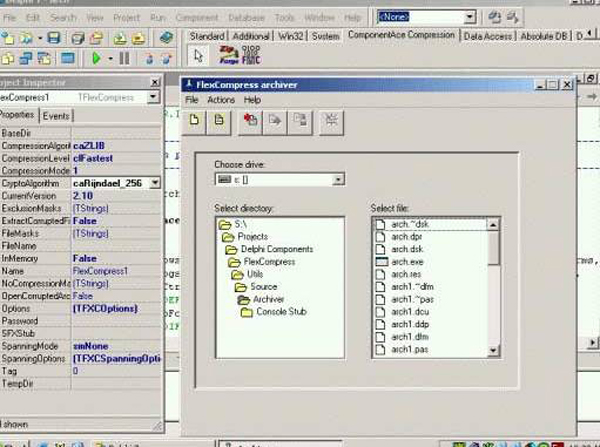Click the Pause button in Delphi toolbar
Image resolution: width=600 pixels, height=447 pixels.
coord(124,58)
